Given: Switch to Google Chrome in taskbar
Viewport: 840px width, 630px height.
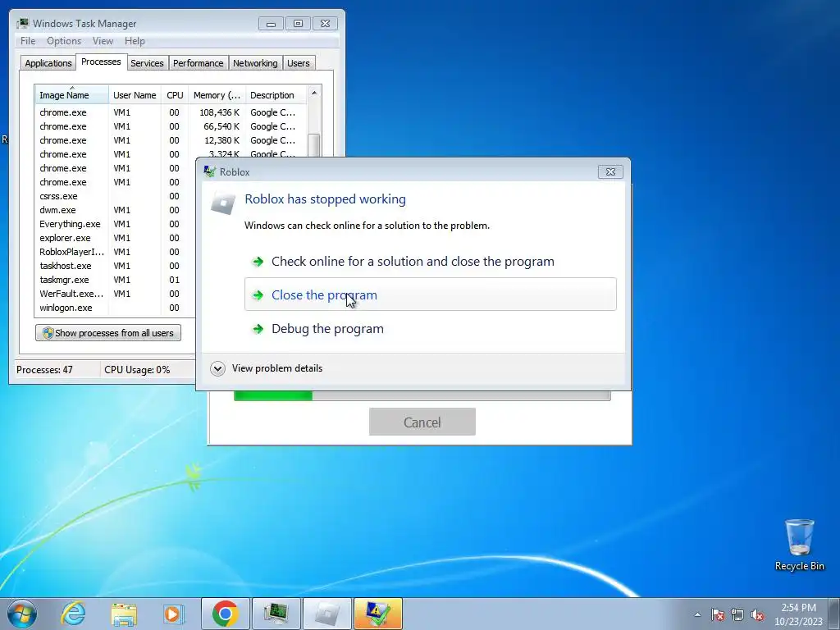Looking at the screenshot, I should tap(225, 614).
